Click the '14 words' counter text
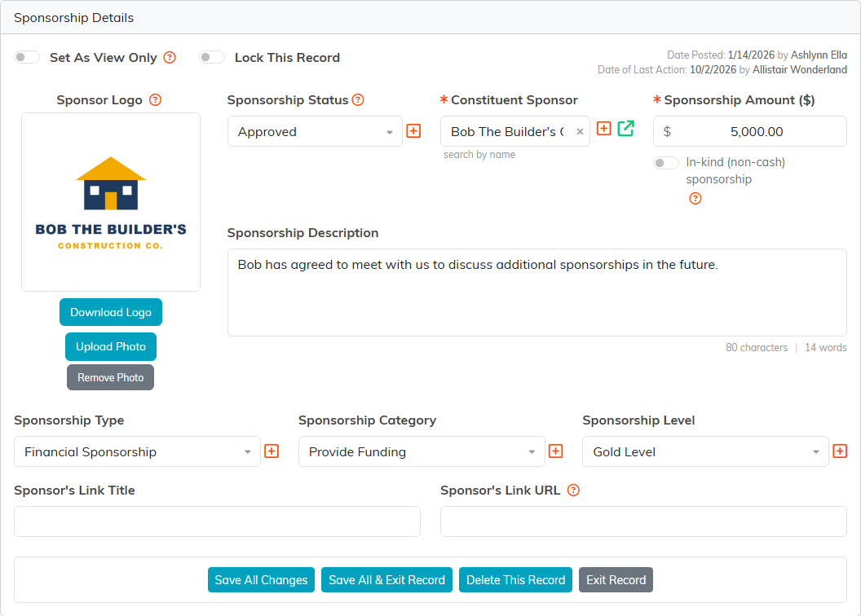 coord(826,348)
